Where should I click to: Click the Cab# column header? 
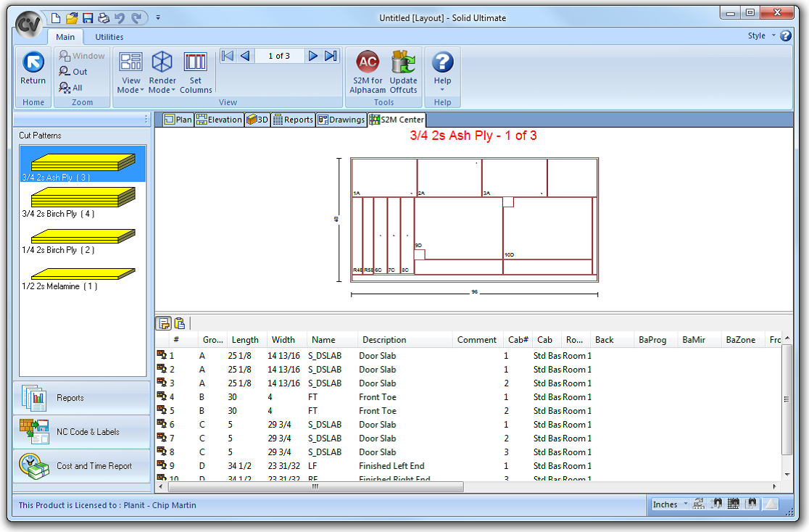pos(518,339)
